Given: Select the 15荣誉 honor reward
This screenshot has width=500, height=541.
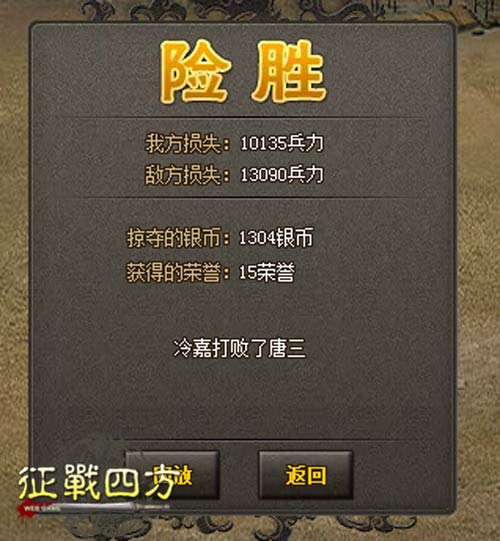Looking at the screenshot, I should pos(267,272).
